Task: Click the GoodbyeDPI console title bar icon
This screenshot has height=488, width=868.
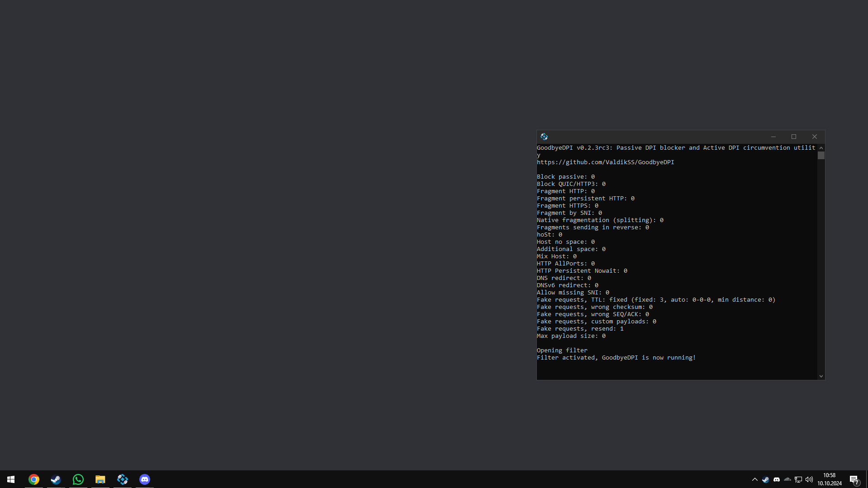Action: click(x=544, y=137)
